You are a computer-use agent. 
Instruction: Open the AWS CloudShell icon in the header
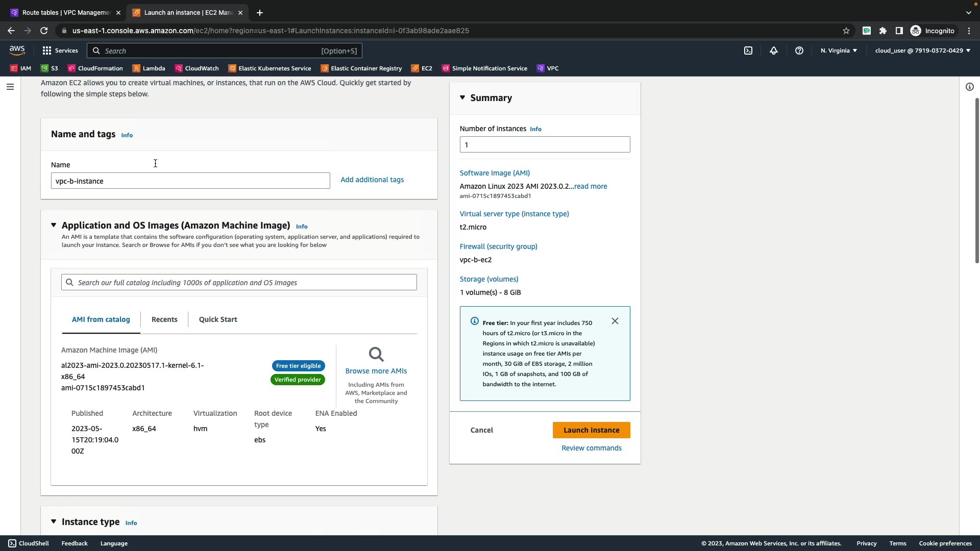click(x=748, y=51)
